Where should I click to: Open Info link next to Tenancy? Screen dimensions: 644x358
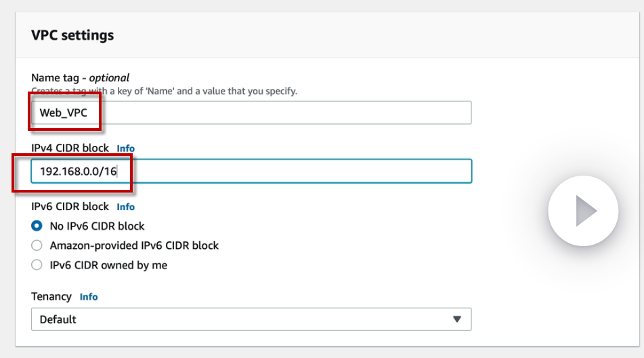point(89,297)
